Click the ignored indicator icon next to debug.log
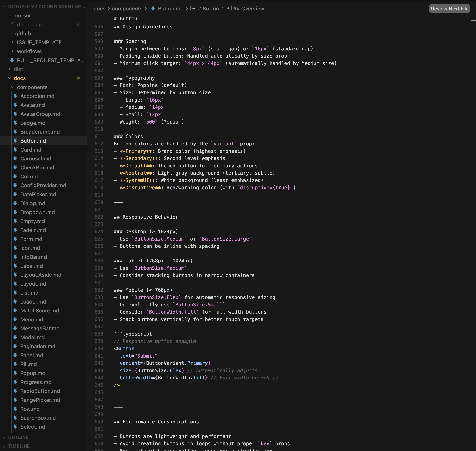 click(79, 25)
